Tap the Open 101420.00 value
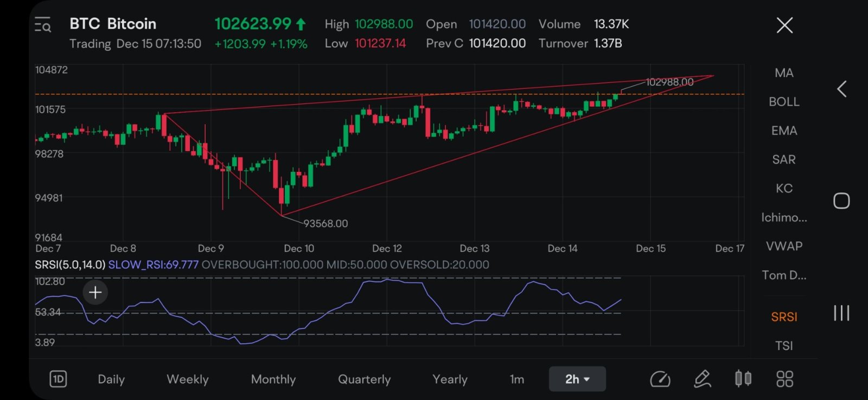Viewport: 868px width, 400px height. (497, 24)
